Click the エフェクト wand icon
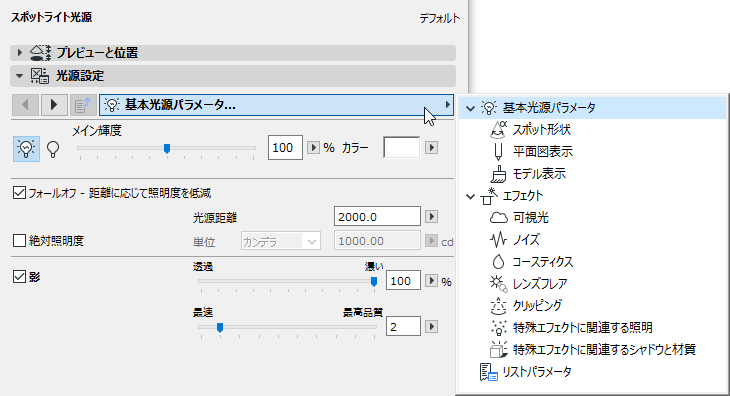730x396 pixels. pos(489,196)
